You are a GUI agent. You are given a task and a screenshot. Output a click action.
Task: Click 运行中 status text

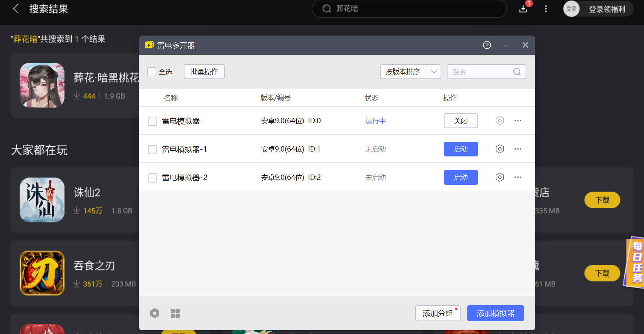[x=376, y=121]
